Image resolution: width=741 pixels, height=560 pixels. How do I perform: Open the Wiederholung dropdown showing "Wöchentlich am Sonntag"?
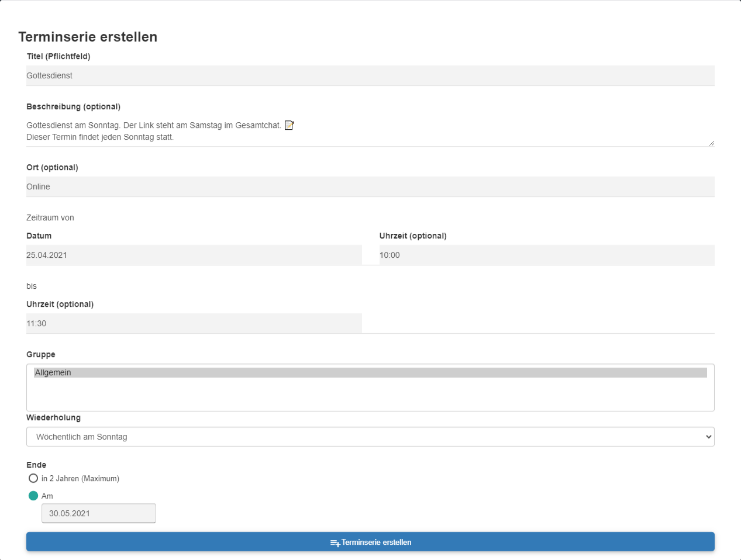[x=370, y=437]
